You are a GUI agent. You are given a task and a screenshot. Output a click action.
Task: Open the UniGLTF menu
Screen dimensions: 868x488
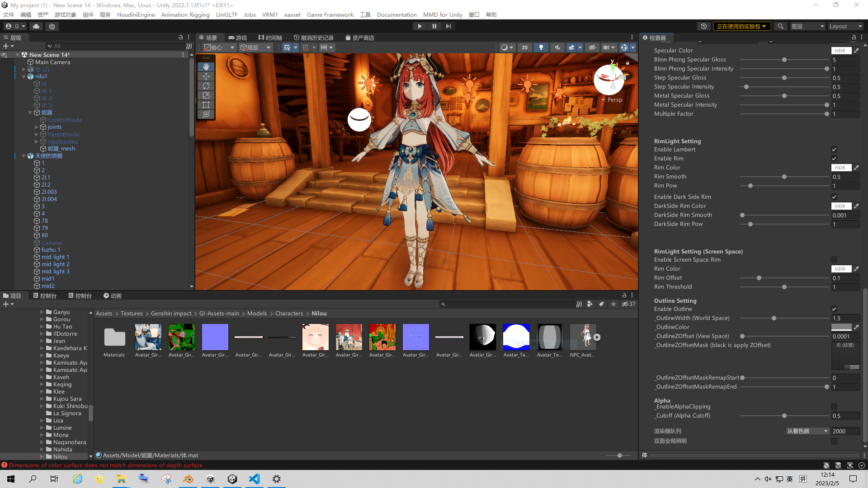[x=226, y=14]
